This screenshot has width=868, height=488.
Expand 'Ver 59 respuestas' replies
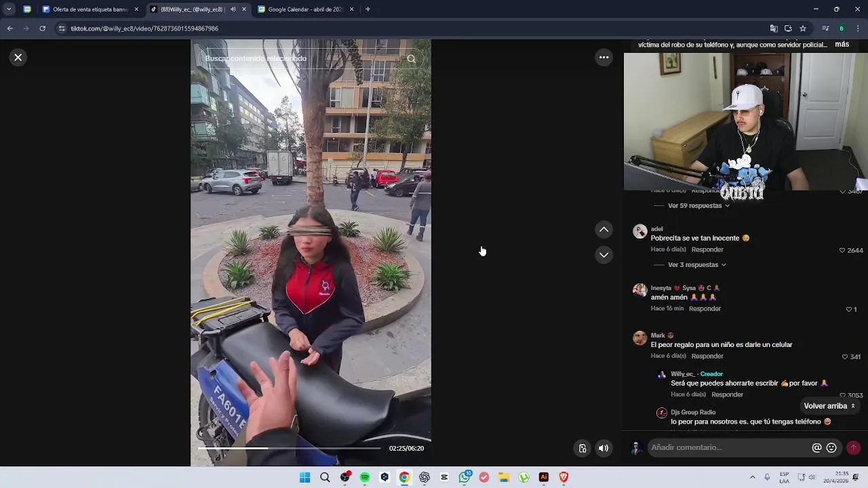(698, 205)
